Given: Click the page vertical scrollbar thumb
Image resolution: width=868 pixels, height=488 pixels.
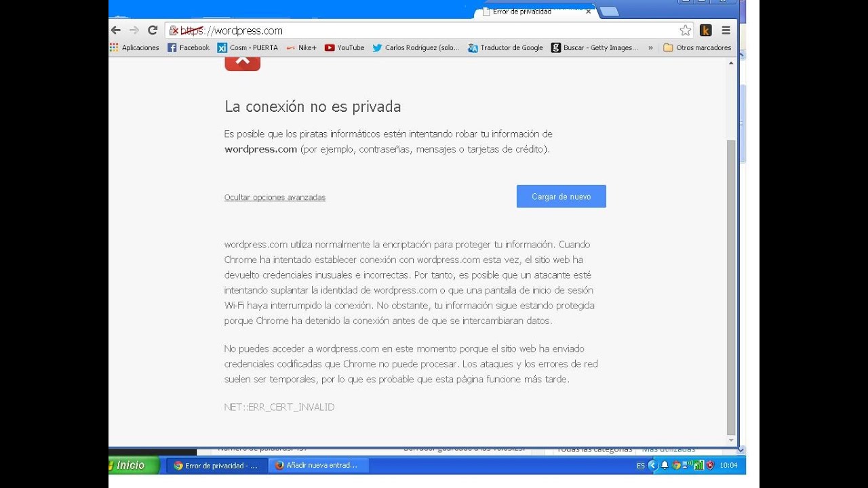Looking at the screenshot, I should [x=731, y=288].
